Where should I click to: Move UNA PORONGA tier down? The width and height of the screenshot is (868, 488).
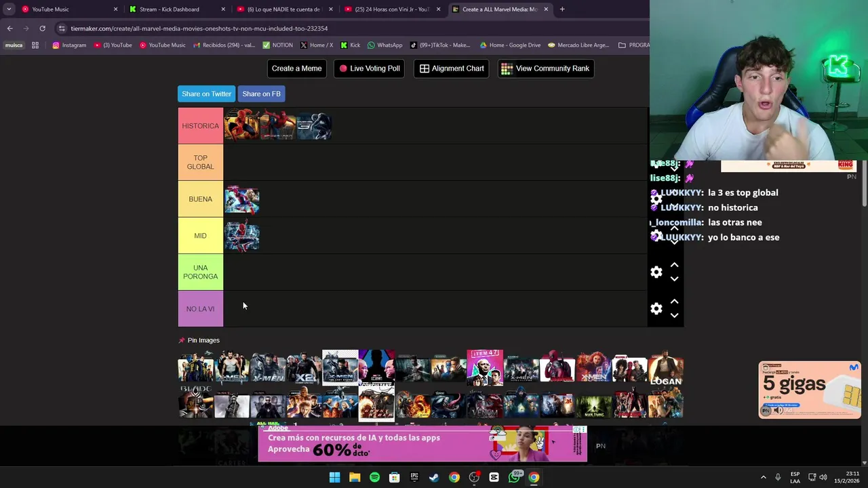(x=674, y=279)
